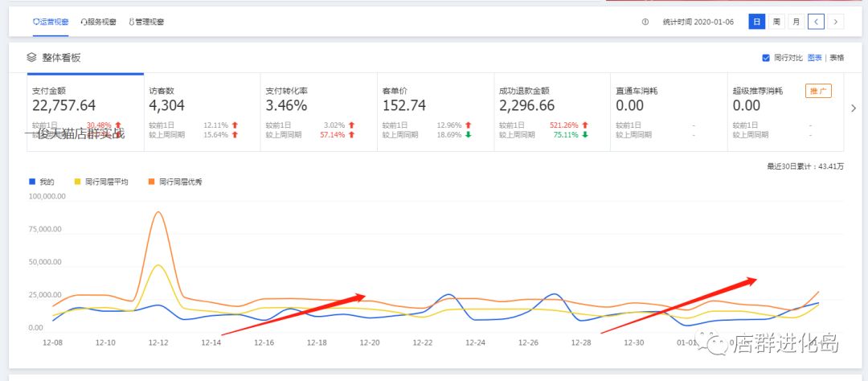Viewport: 868px width, 381px height.
Task: Click the 12-20 axis date label
Action: click(x=370, y=342)
